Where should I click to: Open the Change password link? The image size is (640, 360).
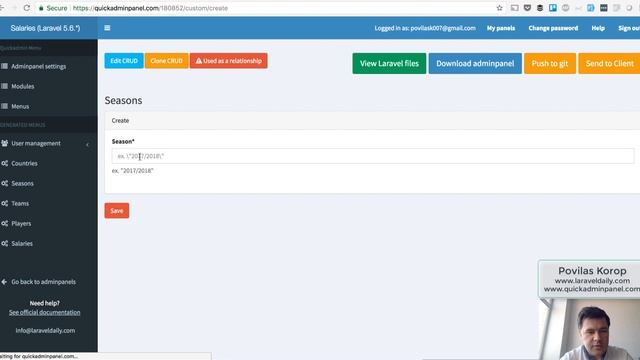point(553,28)
